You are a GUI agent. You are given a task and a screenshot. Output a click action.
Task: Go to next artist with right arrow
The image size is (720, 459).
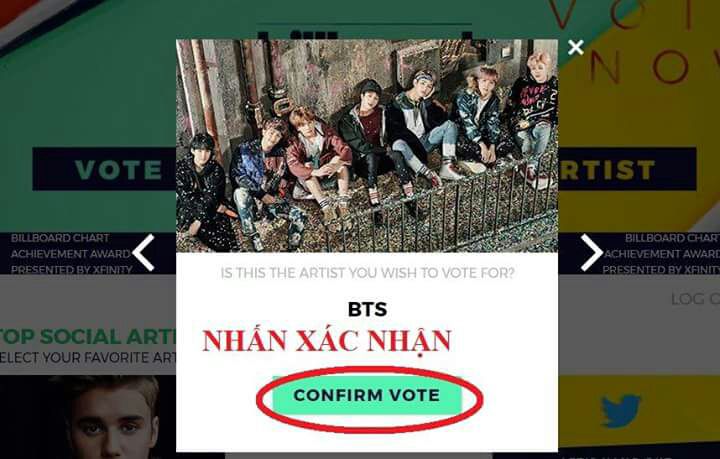pos(591,252)
